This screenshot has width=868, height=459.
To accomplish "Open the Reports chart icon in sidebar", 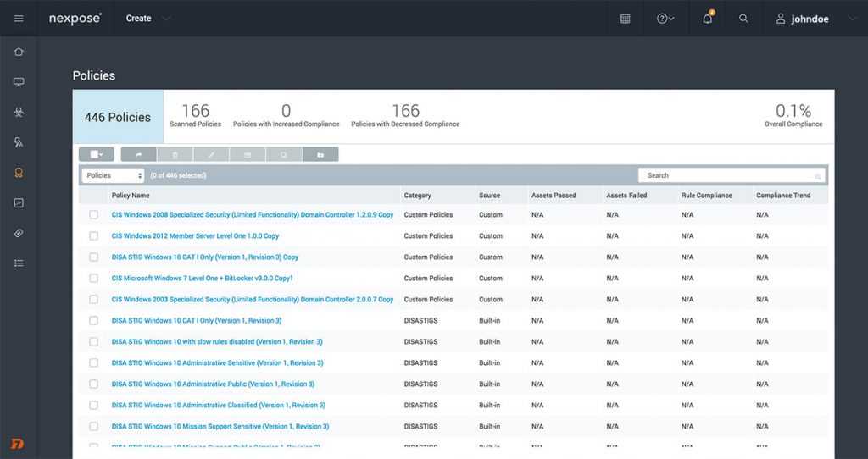I will (19, 203).
